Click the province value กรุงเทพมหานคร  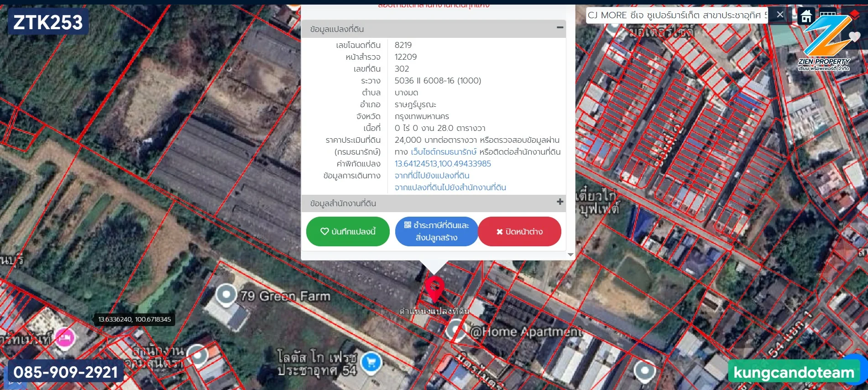tap(422, 116)
